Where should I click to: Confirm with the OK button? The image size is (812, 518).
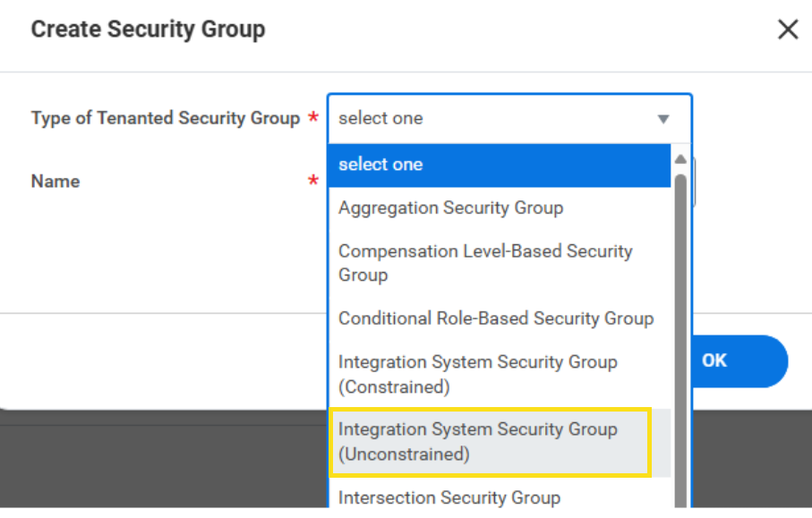(714, 361)
